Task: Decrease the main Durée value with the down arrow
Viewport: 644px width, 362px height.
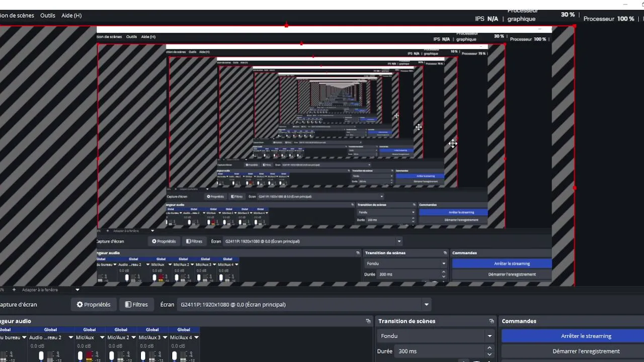Action: pyautogui.click(x=490, y=354)
